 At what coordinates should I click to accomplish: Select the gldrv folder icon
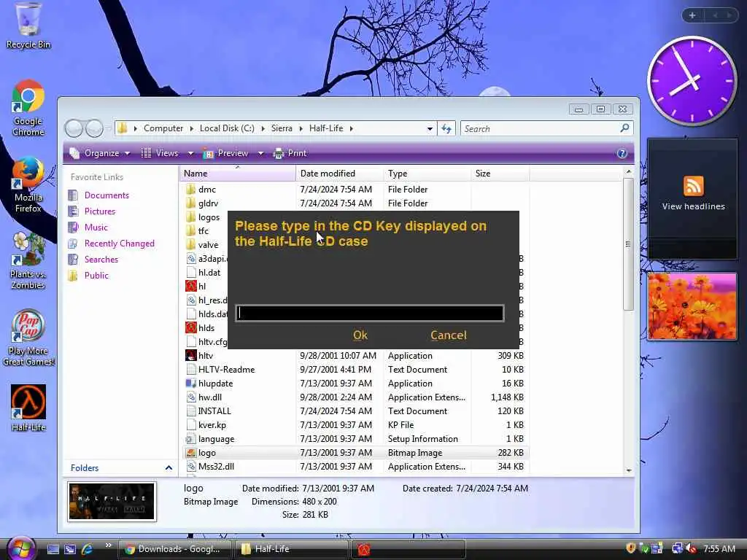190,203
